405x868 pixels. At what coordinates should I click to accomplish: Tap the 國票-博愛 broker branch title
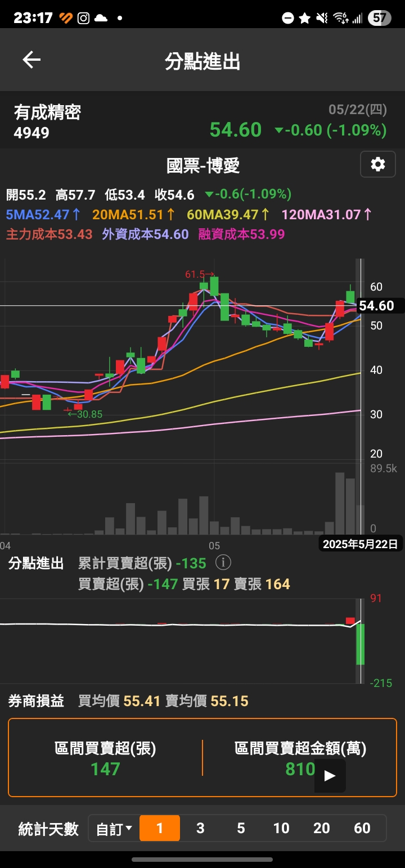point(203,165)
